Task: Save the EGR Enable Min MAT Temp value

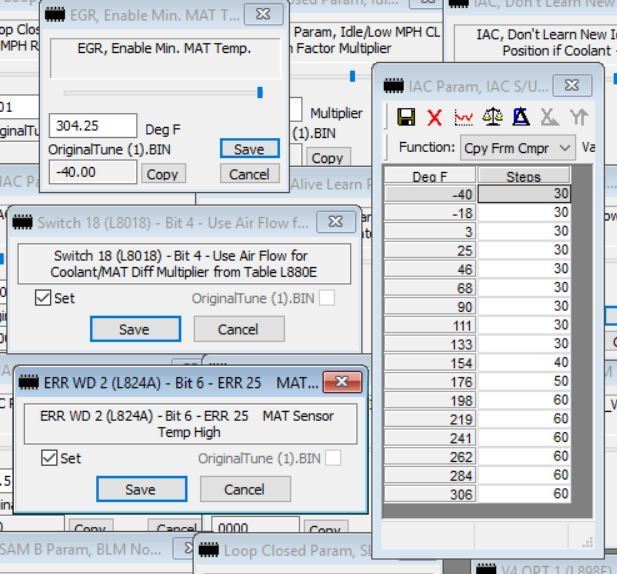Action: [249, 148]
